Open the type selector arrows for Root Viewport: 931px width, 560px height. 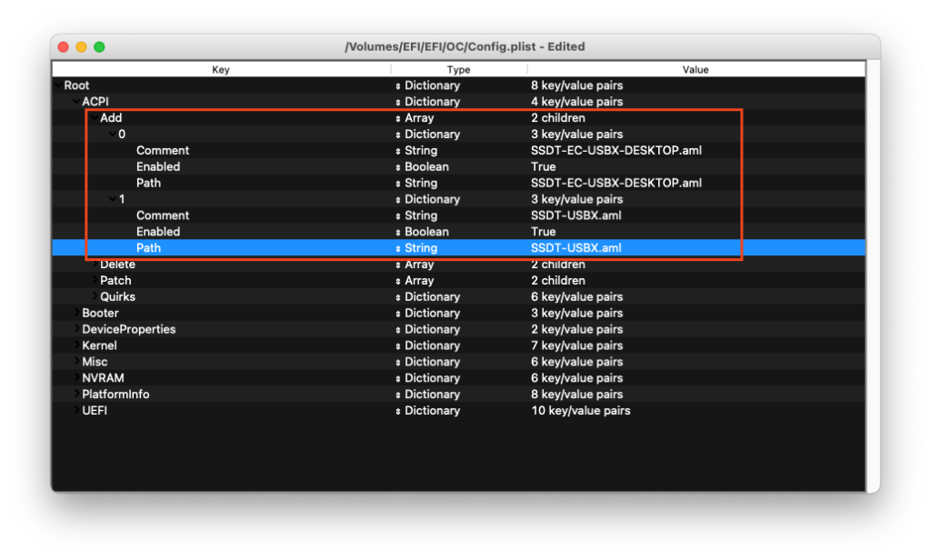398,85
